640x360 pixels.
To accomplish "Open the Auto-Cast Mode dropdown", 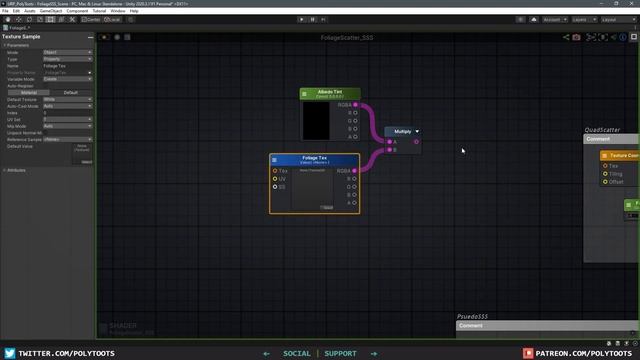I will click(67, 106).
